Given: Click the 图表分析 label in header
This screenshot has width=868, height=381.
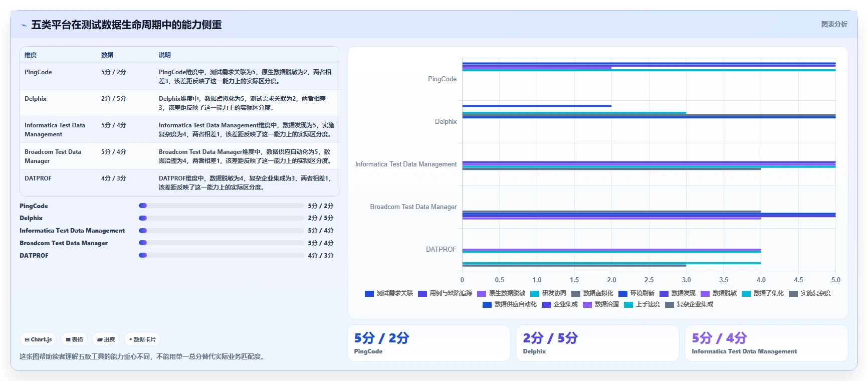Looking at the screenshot, I should point(834,24).
